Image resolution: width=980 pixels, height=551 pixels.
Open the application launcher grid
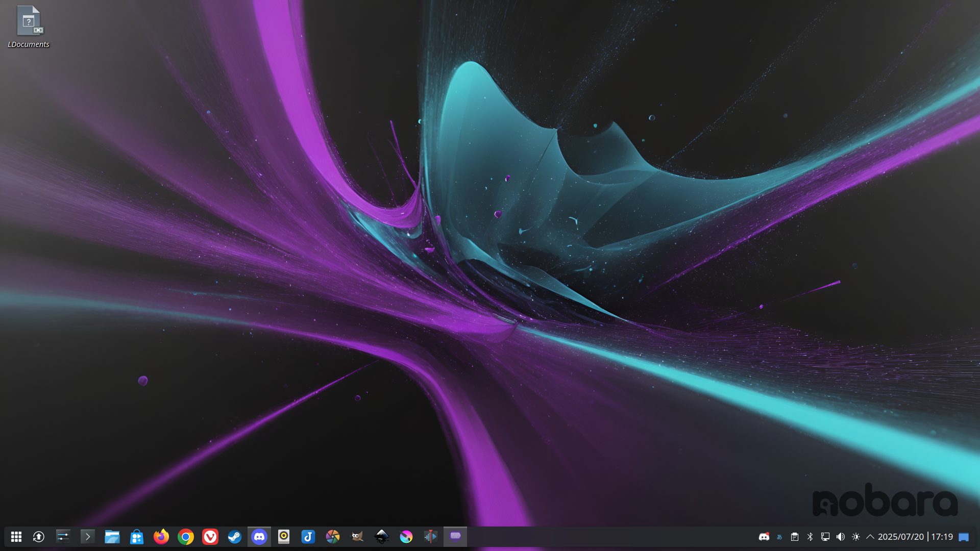pyautogui.click(x=16, y=537)
